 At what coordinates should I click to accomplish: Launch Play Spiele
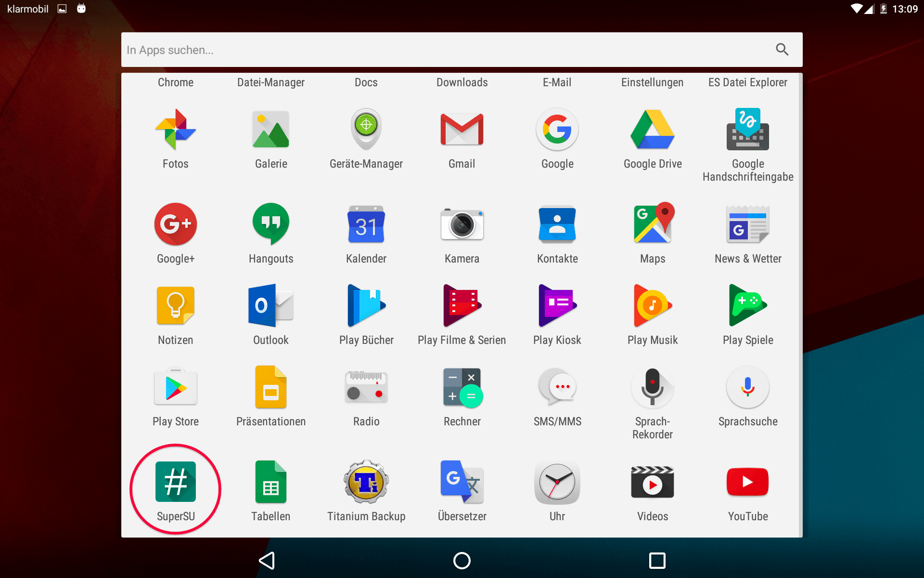click(748, 306)
